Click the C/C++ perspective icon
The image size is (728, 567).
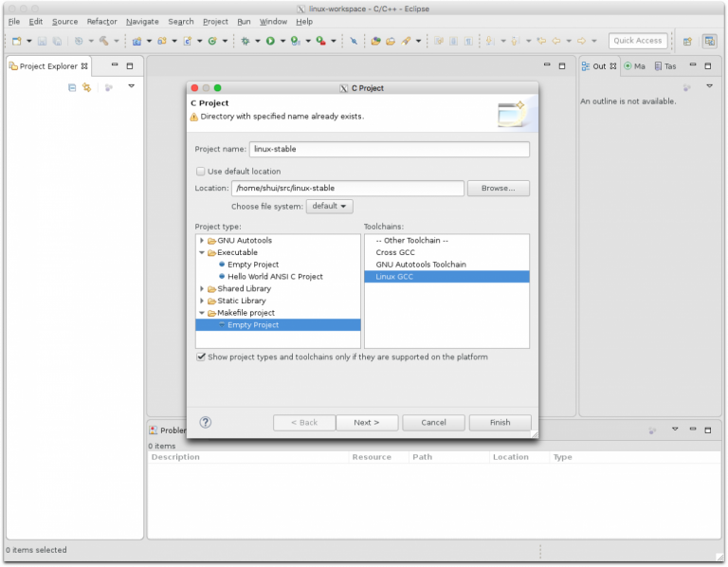click(709, 42)
